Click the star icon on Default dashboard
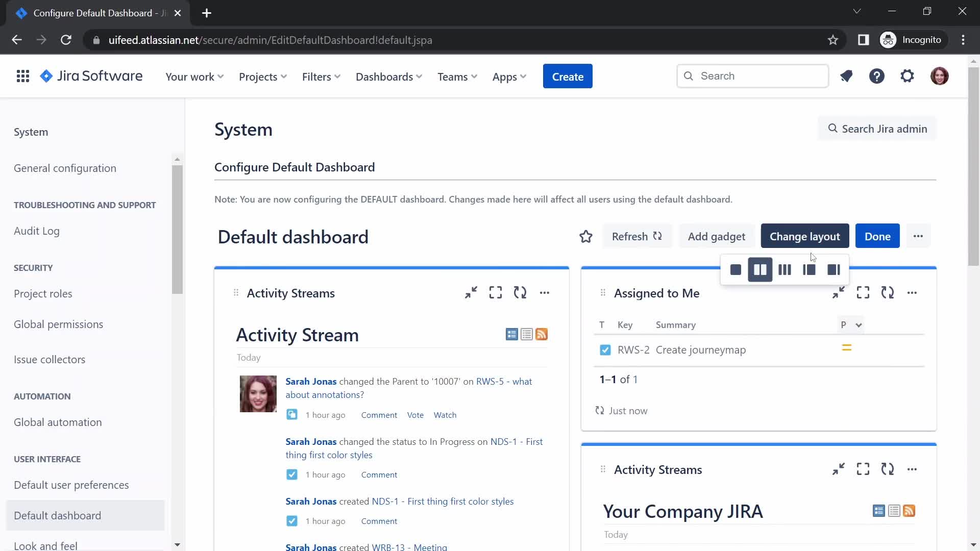 click(x=585, y=237)
